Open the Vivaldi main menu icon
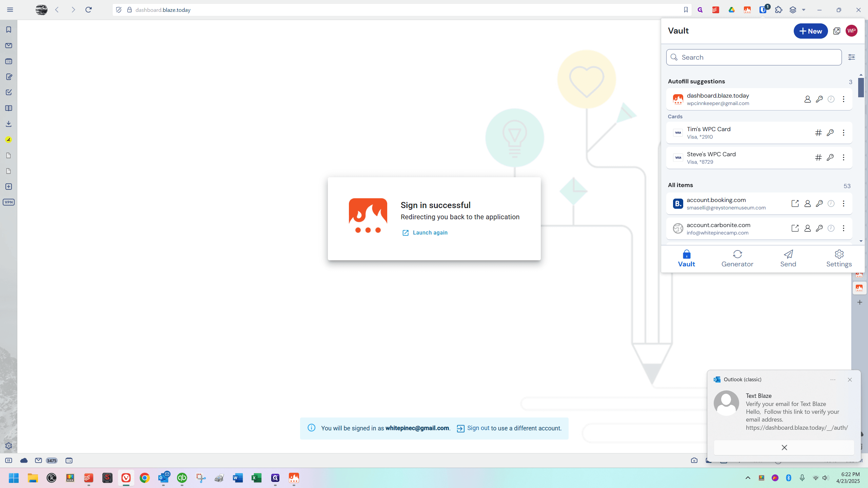The width and height of the screenshot is (868, 488). click(10, 10)
